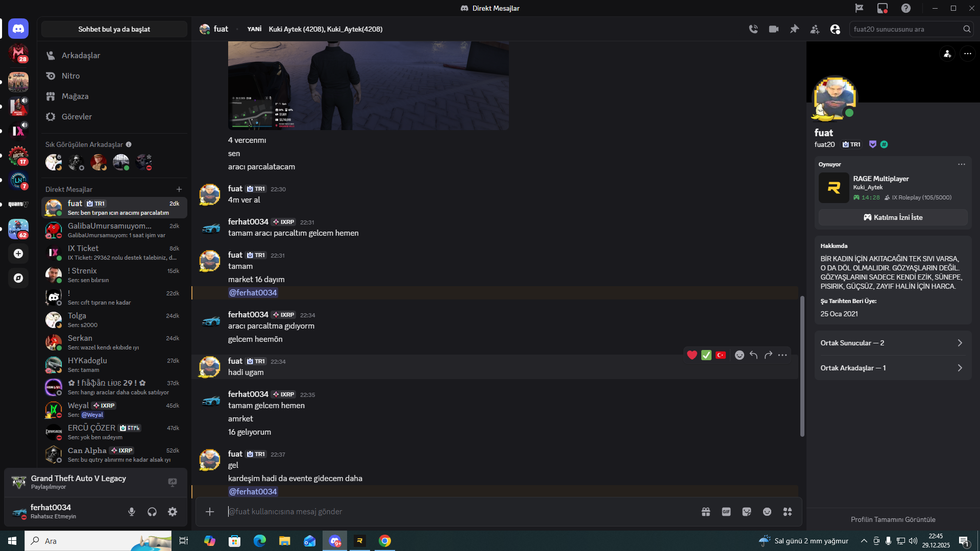980x551 pixels.
Task: Start a voice call with fuat
Action: [x=753, y=29]
